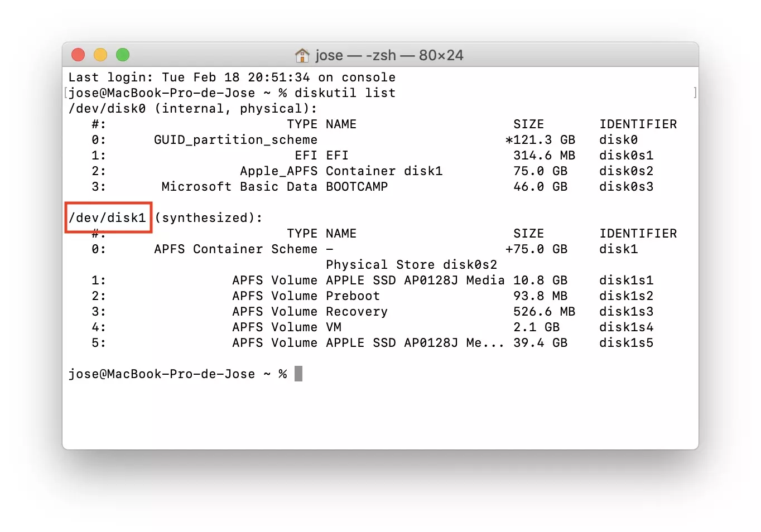
Task: Click the Recovery volume name
Action: pos(357,311)
